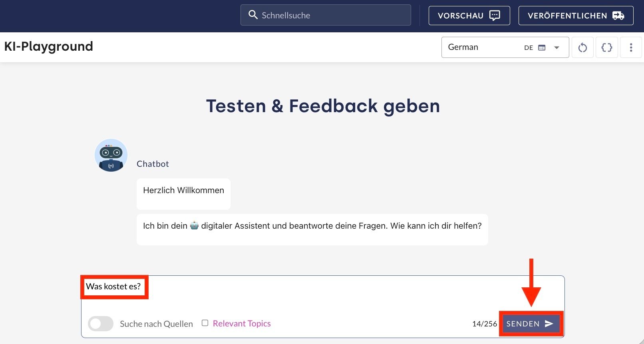644x344 pixels.
Task: Open the three-dot more options menu
Action: click(631, 47)
